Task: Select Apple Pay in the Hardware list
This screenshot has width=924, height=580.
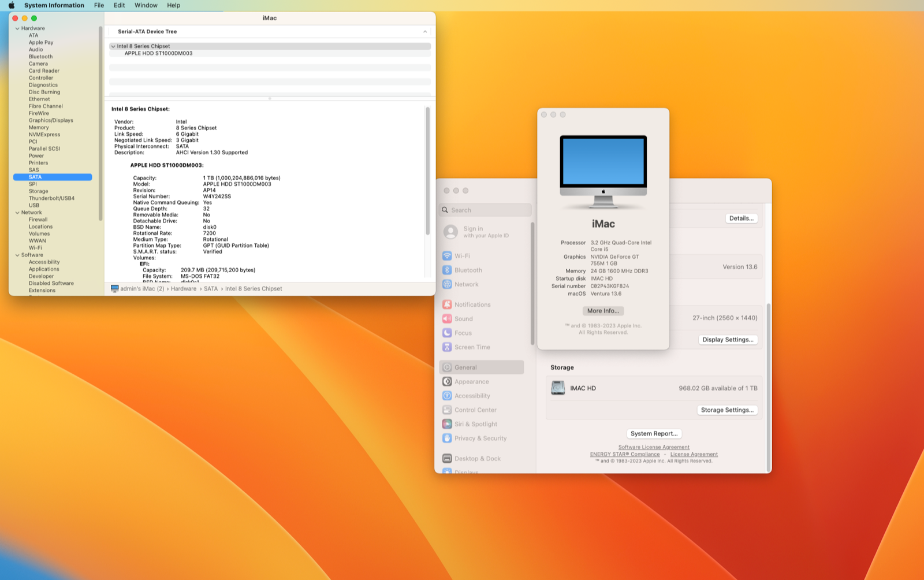Action: (x=41, y=43)
